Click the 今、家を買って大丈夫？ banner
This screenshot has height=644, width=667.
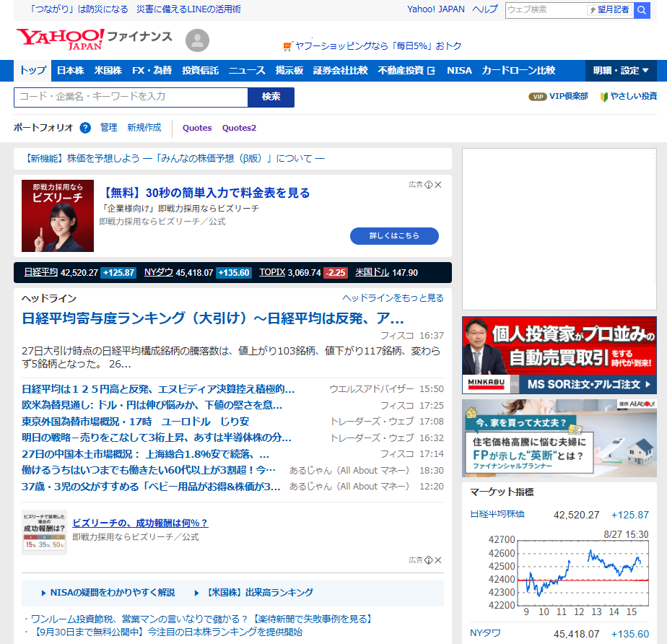click(559, 438)
